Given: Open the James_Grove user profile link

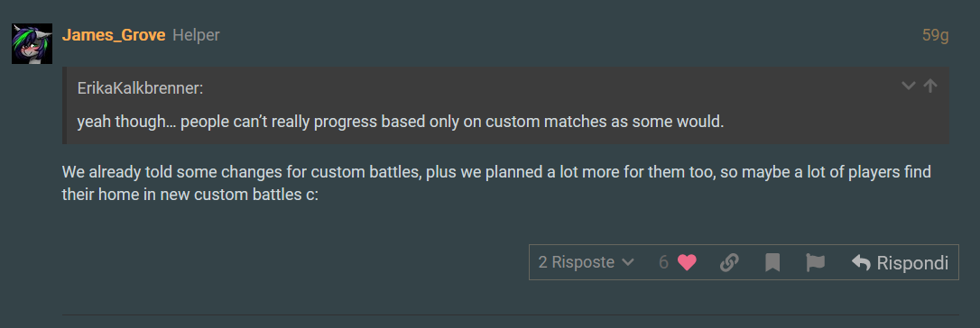Looking at the screenshot, I should pos(114,35).
